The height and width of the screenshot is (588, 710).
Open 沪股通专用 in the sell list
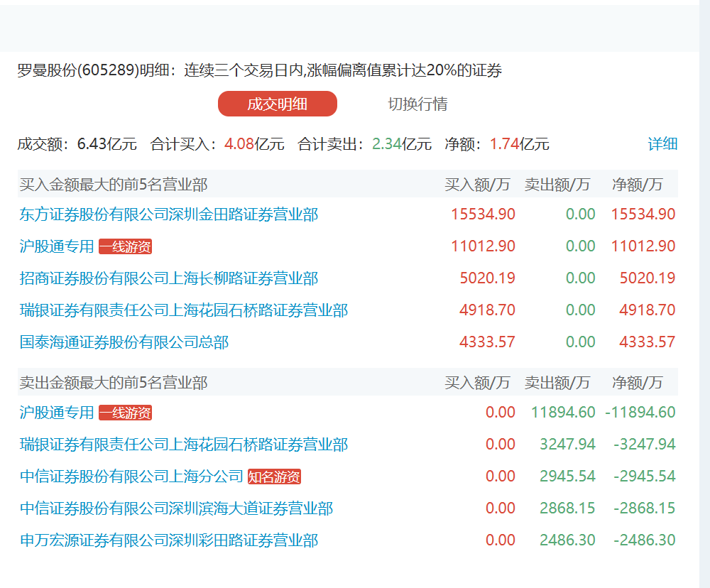tap(57, 413)
